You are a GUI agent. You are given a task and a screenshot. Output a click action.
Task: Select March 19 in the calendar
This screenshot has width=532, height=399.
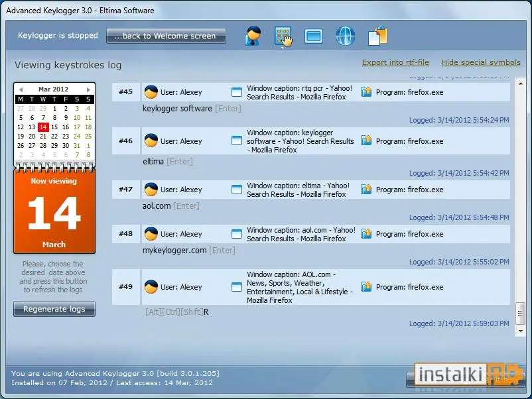point(21,136)
